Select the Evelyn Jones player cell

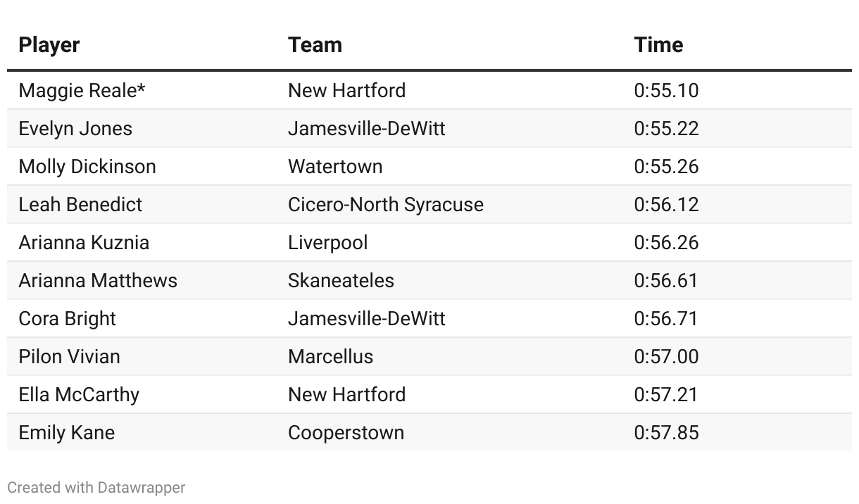pyautogui.click(x=75, y=129)
